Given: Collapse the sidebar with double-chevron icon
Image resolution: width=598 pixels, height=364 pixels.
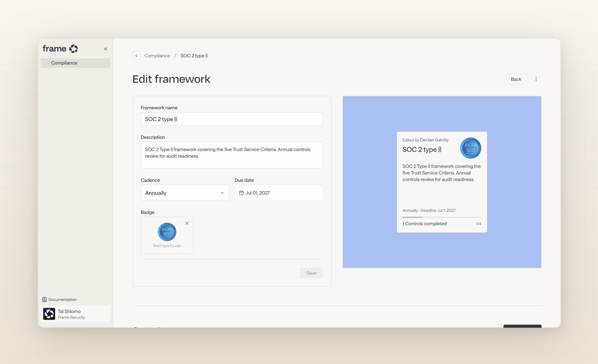Looking at the screenshot, I should tap(105, 49).
